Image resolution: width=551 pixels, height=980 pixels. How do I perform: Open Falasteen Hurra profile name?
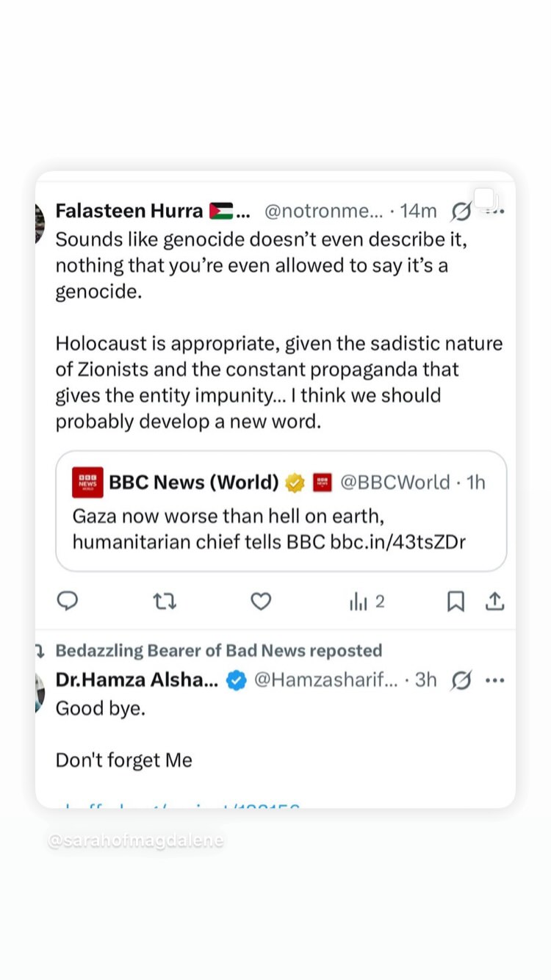point(129,211)
